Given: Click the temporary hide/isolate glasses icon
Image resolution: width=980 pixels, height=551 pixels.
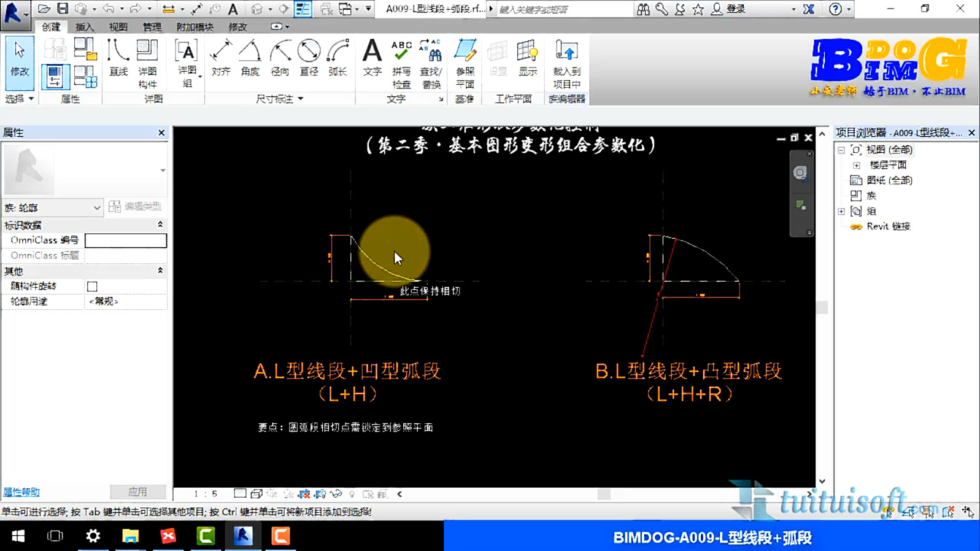Looking at the screenshot, I should click(x=336, y=494).
